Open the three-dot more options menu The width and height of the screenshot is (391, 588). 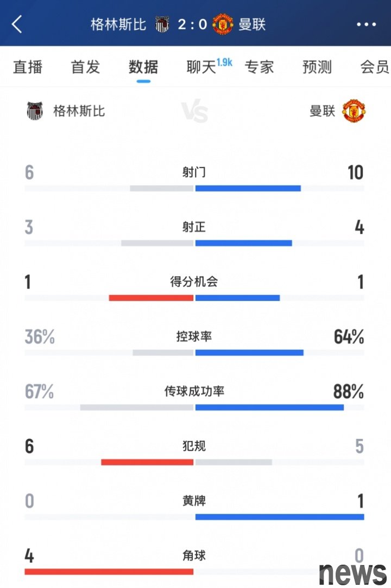pyautogui.click(x=366, y=25)
